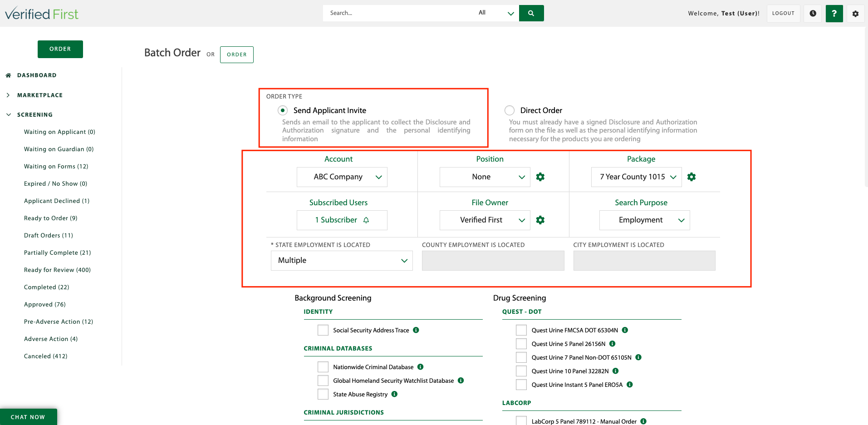Viewport: 868px width, 425px height.
Task: Open Ready for Review in sidebar
Action: (x=57, y=270)
